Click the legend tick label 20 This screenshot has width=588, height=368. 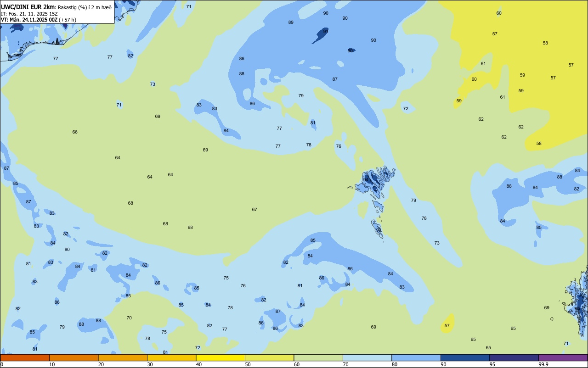(101, 364)
